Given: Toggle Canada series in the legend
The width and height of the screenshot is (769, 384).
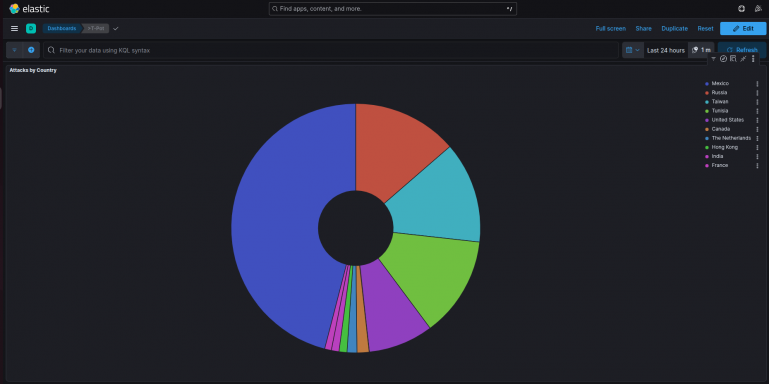Looking at the screenshot, I should click(x=720, y=129).
